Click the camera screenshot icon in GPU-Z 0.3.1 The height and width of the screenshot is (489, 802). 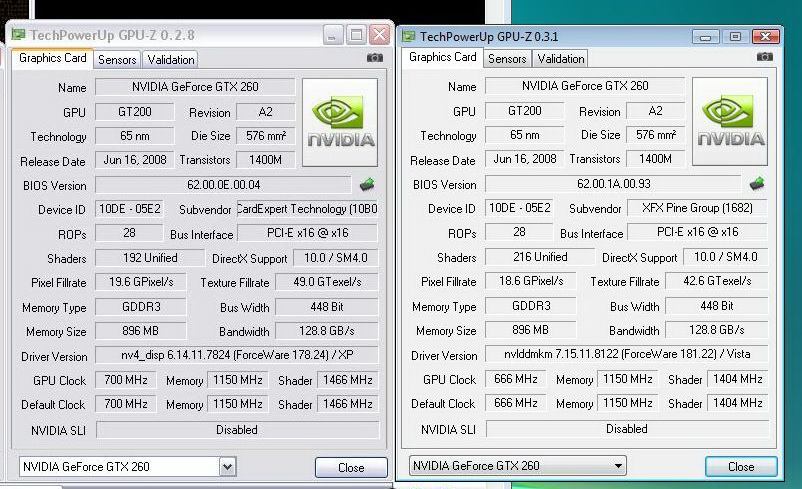tap(765, 57)
